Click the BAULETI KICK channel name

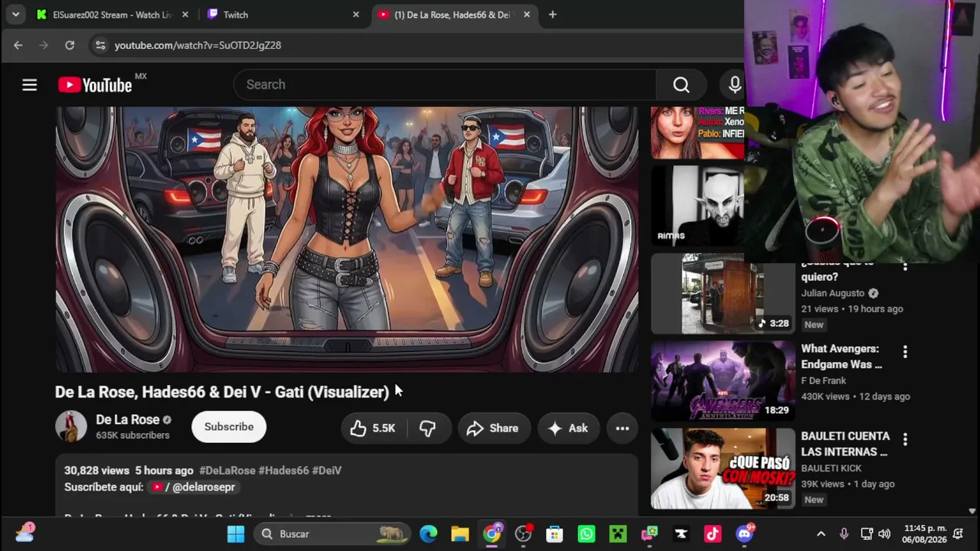[x=831, y=468]
